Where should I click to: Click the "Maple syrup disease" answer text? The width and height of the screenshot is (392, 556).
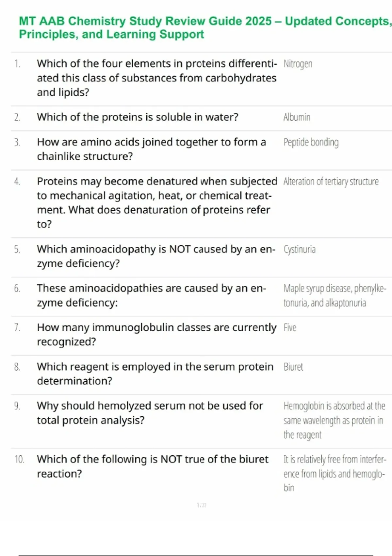click(335, 296)
